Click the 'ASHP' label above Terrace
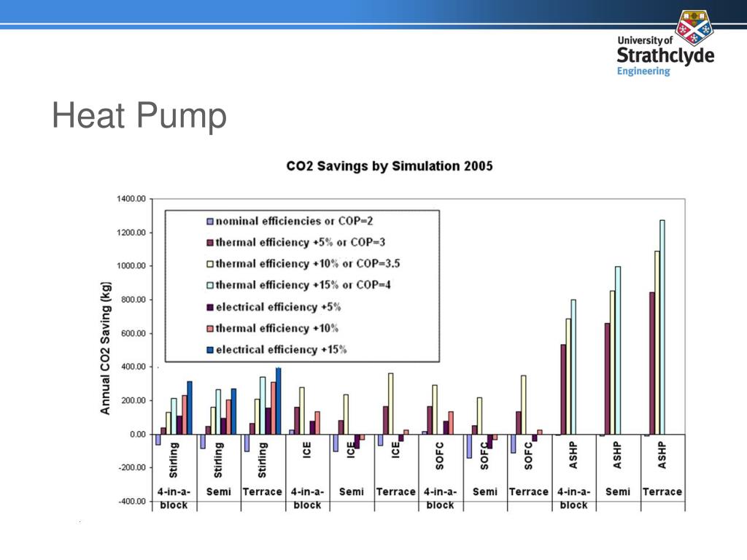The image size is (747, 560). click(x=662, y=455)
